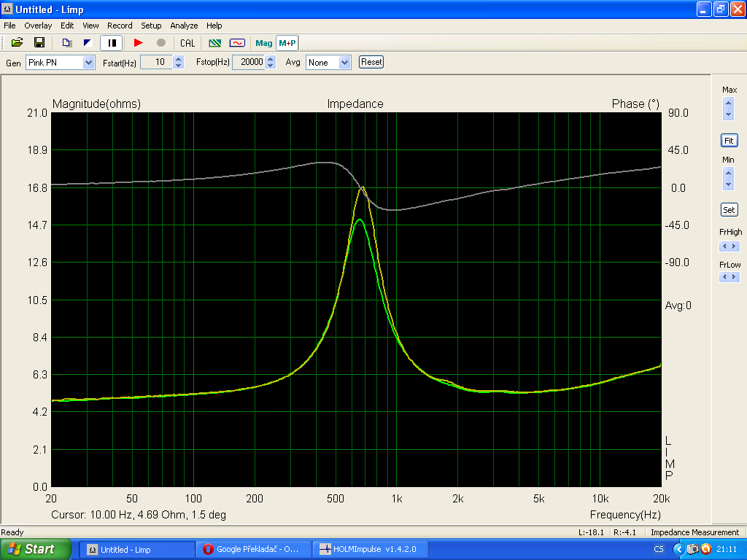The image size is (747, 560).
Task: Increase Fstart with the up spinner arrow
Action: [x=178, y=59]
